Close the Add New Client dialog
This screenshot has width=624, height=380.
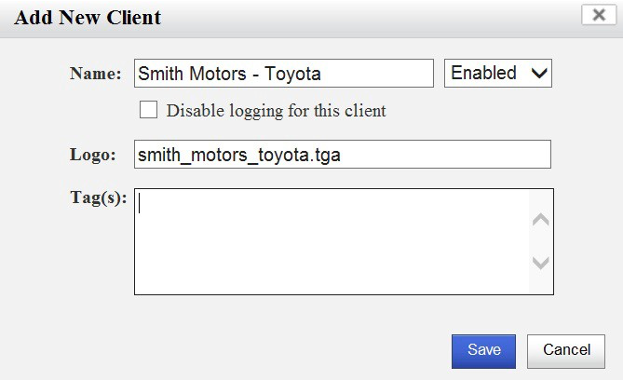tap(599, 15)
